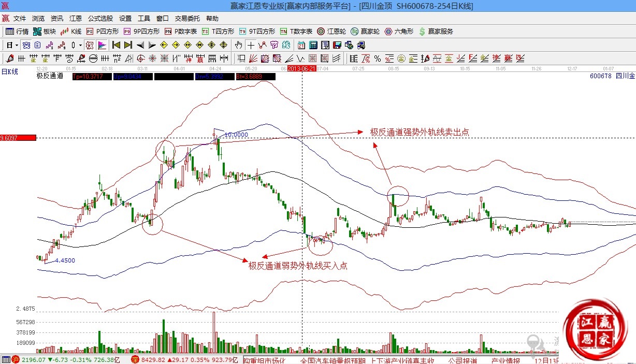The width and height of the screenshot is (636, 364).
Task: Toggle the crosshair cursor tool
Action: coord(251,45)
